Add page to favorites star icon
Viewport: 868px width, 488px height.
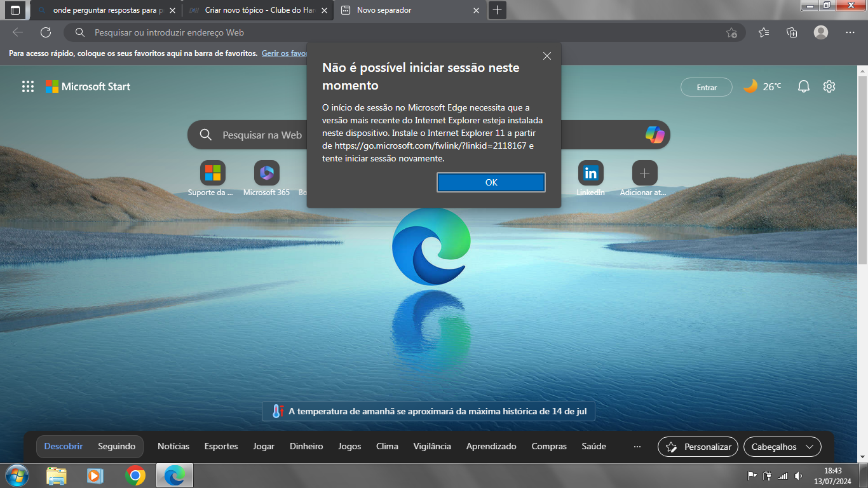731,32
